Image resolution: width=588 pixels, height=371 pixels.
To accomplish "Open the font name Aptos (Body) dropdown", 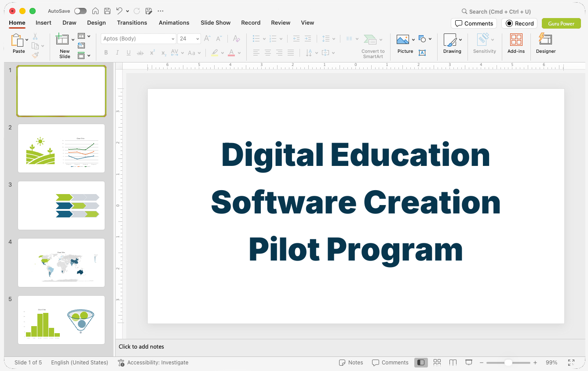I will [x=173, y=39].
